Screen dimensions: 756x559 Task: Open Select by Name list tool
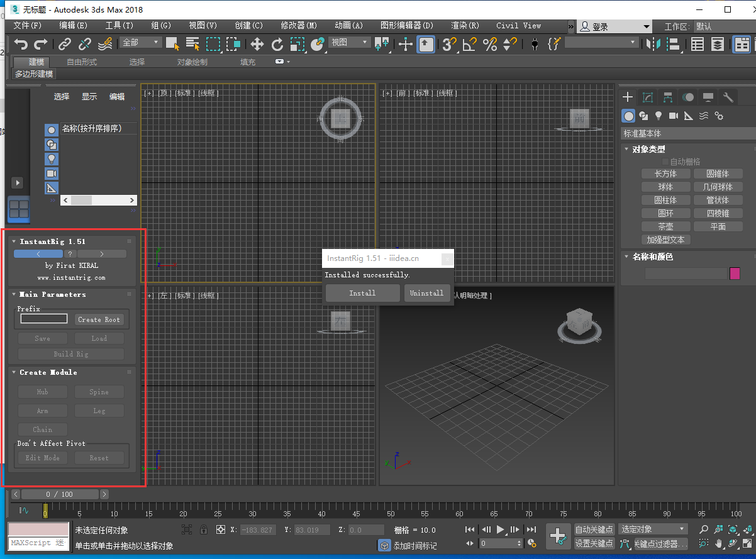point(193,44)
